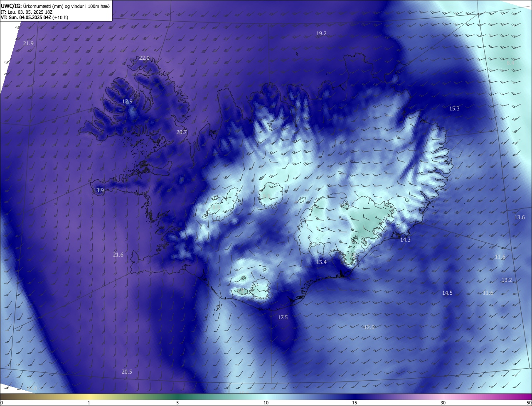Image resolution: width=532 pixels, height=406 pixels.
Task: Click the 15.4 value label
Action: (321, 262)
